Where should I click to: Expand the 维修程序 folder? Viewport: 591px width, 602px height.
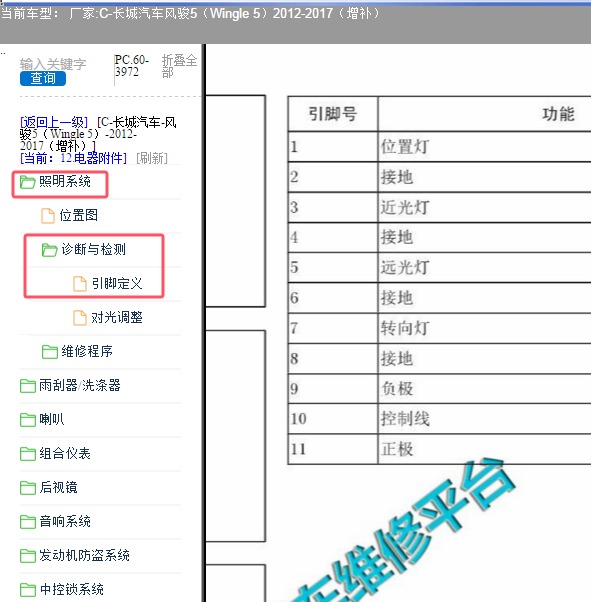(x=87, y=351)
